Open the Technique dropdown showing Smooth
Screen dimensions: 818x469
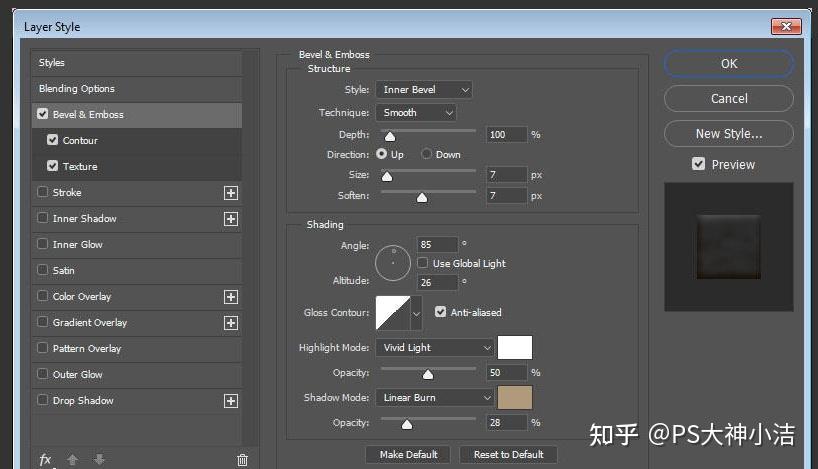[x=416, y=113]
